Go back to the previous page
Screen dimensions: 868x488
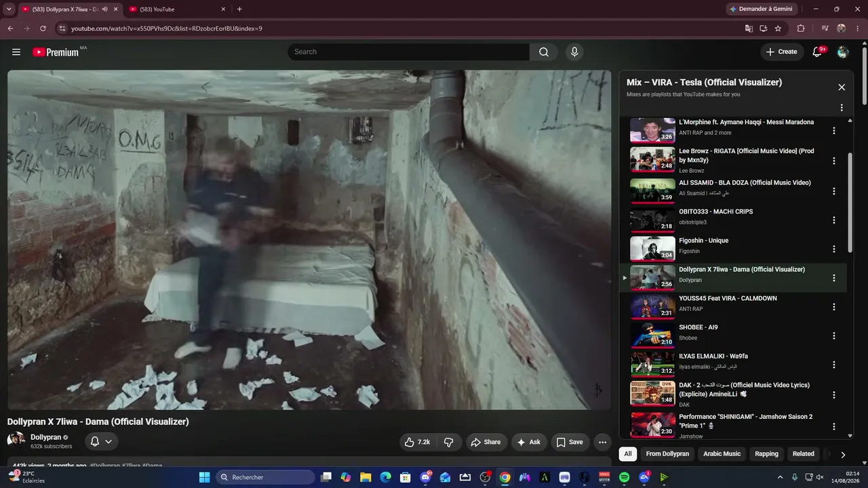coord(10,28)
